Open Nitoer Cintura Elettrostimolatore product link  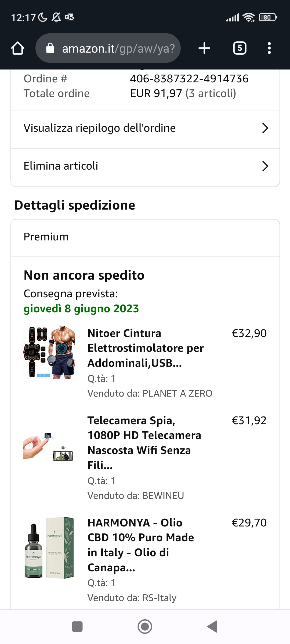146,348
